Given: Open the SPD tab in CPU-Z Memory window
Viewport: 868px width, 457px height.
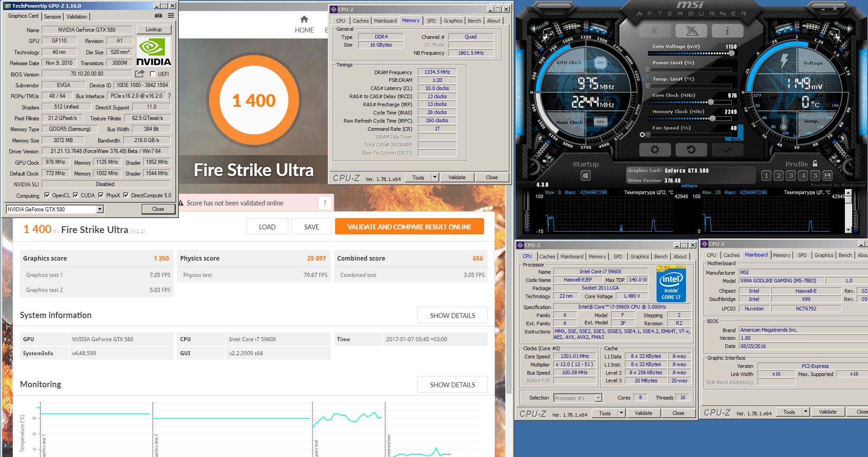Looking at the screenshot, I should click(432, 21).
